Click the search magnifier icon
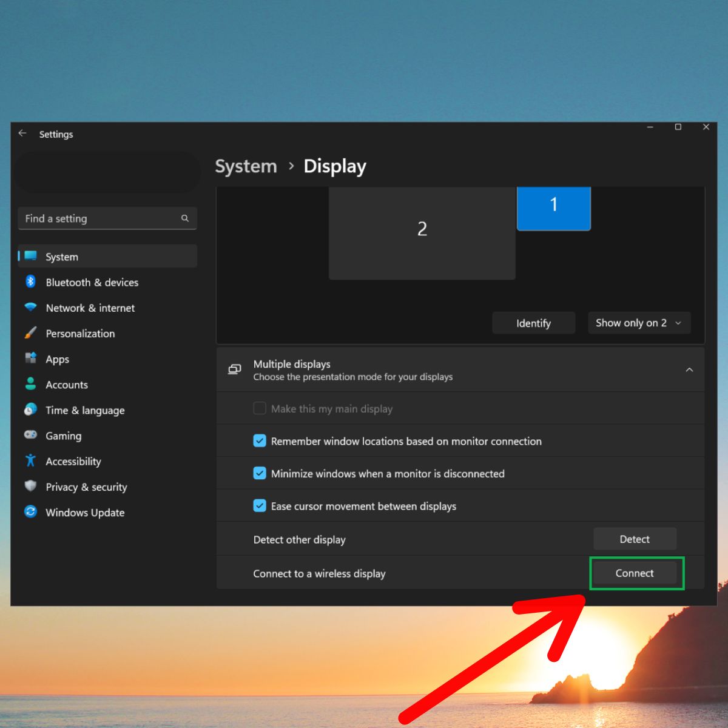The width and height of the screenshot is (728, 728). pyautogui.click(x=185, y=218)
